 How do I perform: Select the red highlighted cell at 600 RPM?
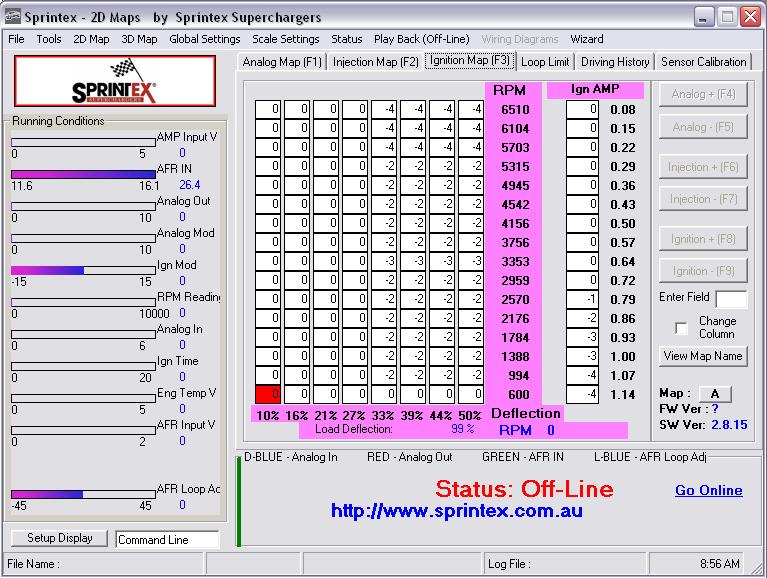[267, 394]
